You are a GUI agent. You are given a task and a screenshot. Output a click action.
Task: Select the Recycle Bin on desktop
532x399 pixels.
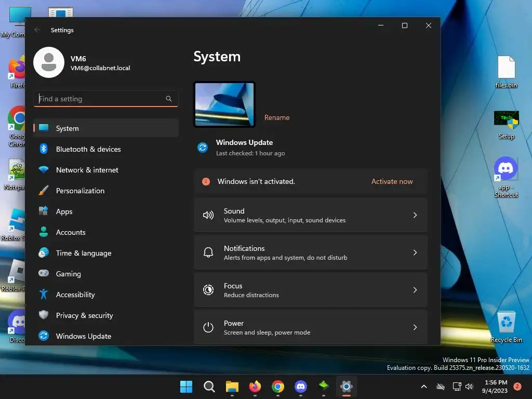tap(506, 327)
